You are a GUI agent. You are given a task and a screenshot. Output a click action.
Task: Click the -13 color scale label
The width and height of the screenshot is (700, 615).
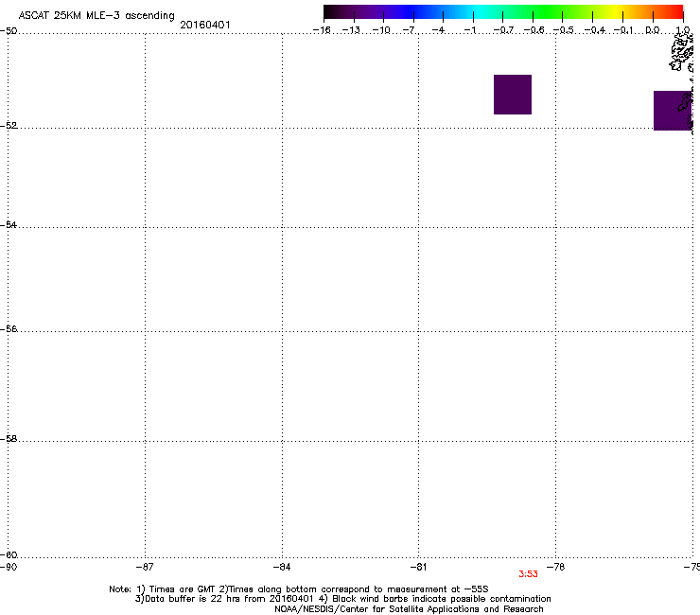pos(351,30)
